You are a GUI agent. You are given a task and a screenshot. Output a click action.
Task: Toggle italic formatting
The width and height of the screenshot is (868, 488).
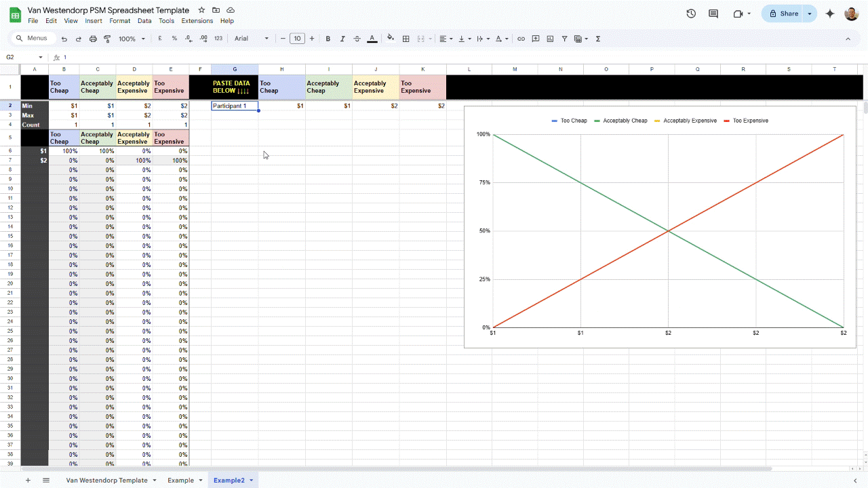342,39
